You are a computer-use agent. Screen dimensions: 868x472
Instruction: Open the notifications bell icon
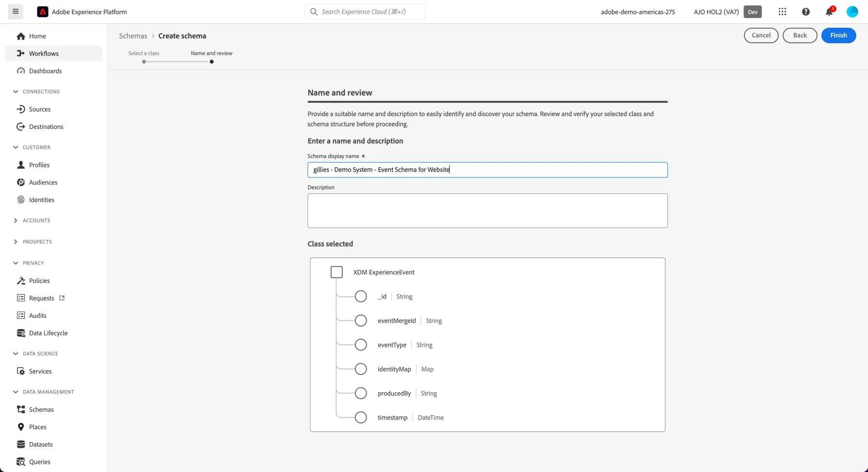click(x=829, y=12)
